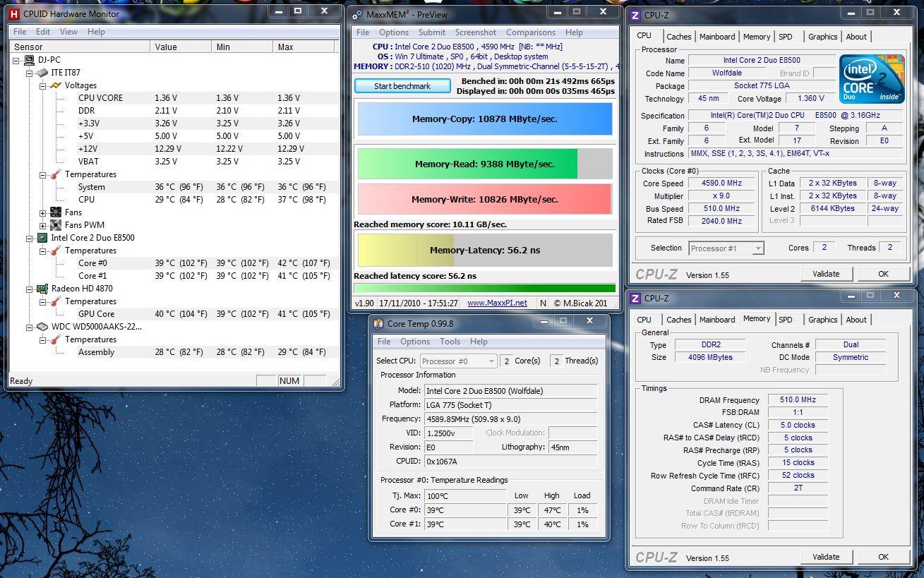
Task: Collapse the Radeon HD 4870 node
Action: coord(30,289)
